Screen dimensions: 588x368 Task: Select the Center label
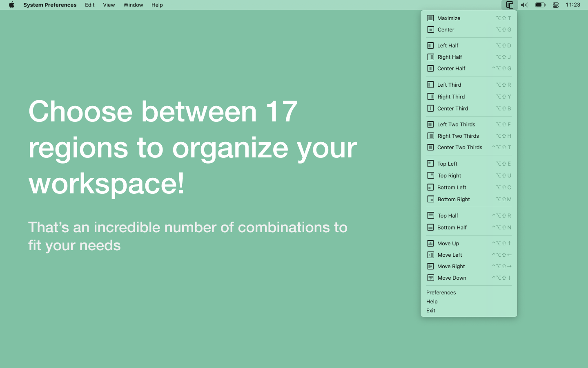pos(446,29)
